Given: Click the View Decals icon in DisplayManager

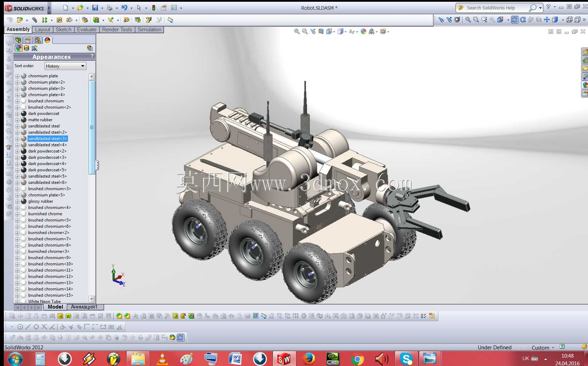Looking at the screenshot, I should [26, 48].
